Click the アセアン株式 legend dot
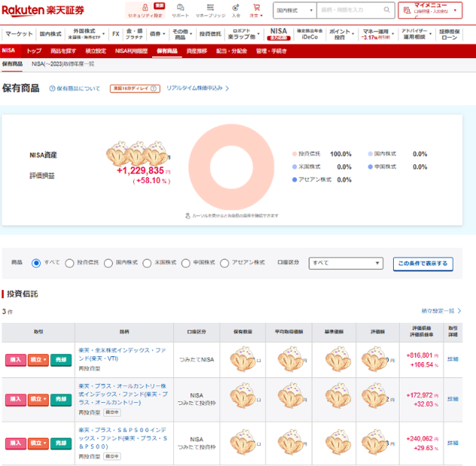This screenshot has width=476, height=466. [x=294, y=180]
